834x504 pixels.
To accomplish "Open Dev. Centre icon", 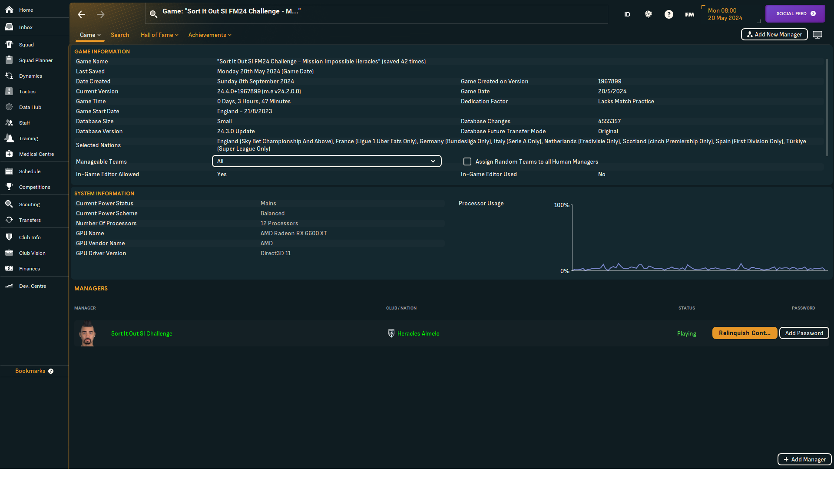I will click(x=9, y=286).
